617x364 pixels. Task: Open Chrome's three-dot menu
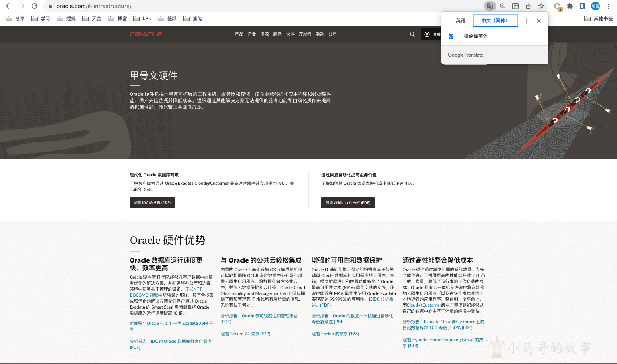(608, 6)
